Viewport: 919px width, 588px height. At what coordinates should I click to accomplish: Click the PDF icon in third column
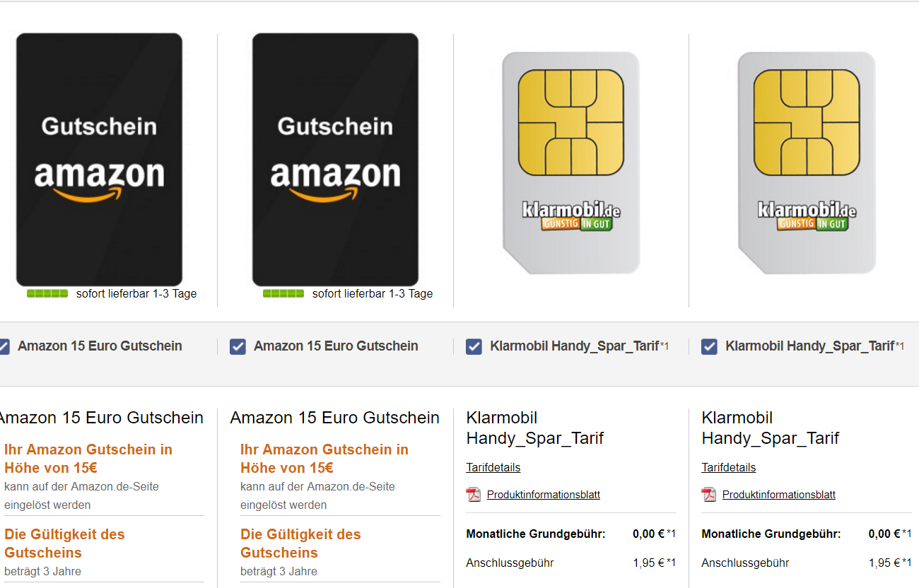tap(474, 494)
